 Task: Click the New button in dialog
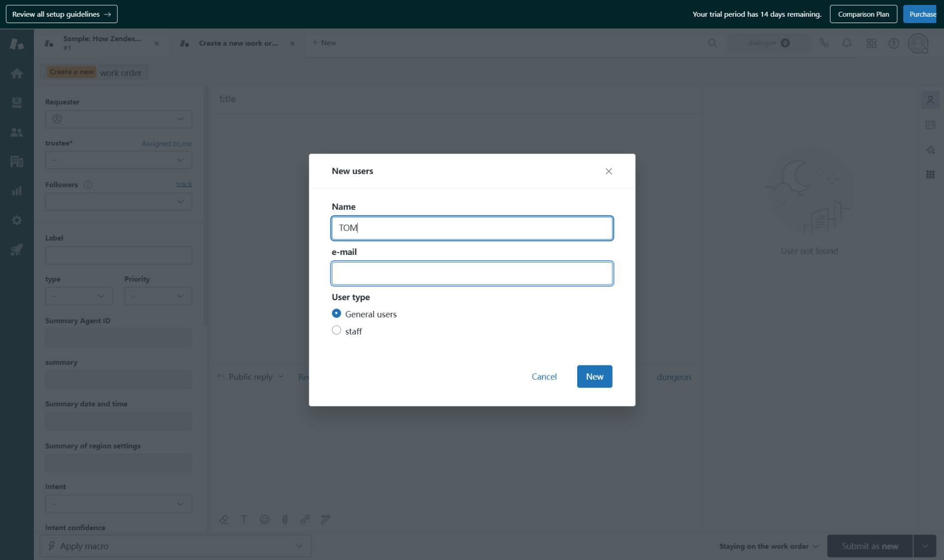tap(594, 376)
